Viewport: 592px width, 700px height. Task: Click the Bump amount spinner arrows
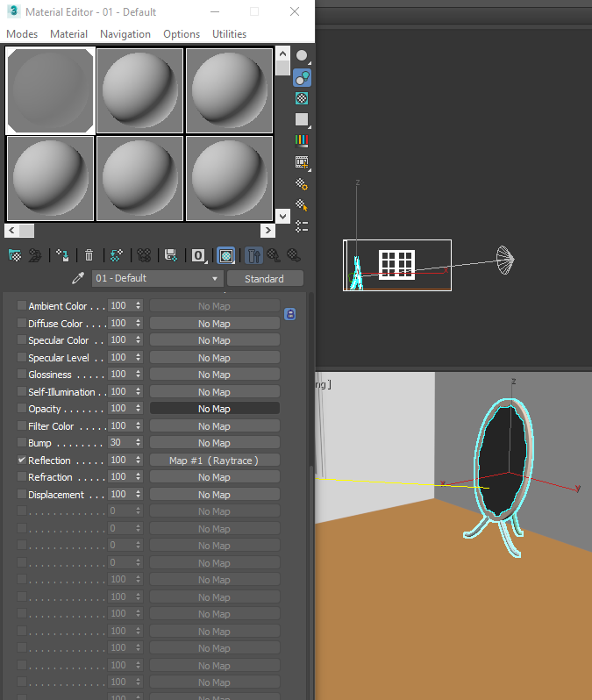click(x=138, y=442)
